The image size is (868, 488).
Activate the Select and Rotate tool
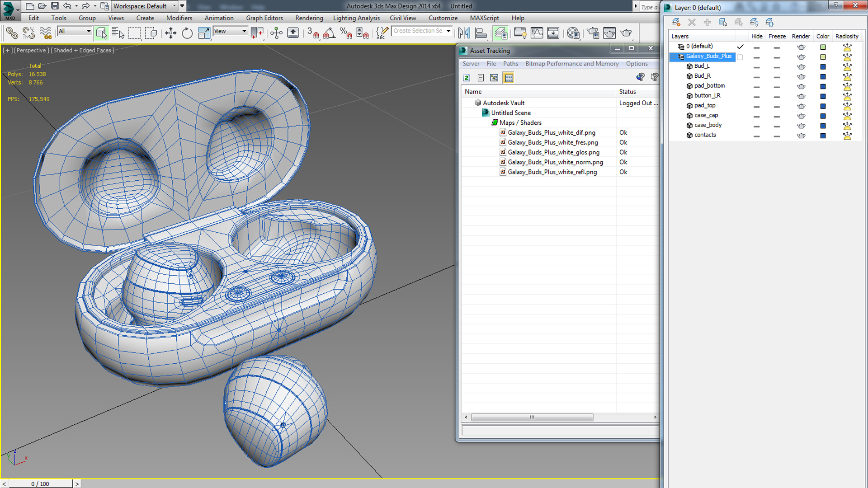click(x=187, y=33)
